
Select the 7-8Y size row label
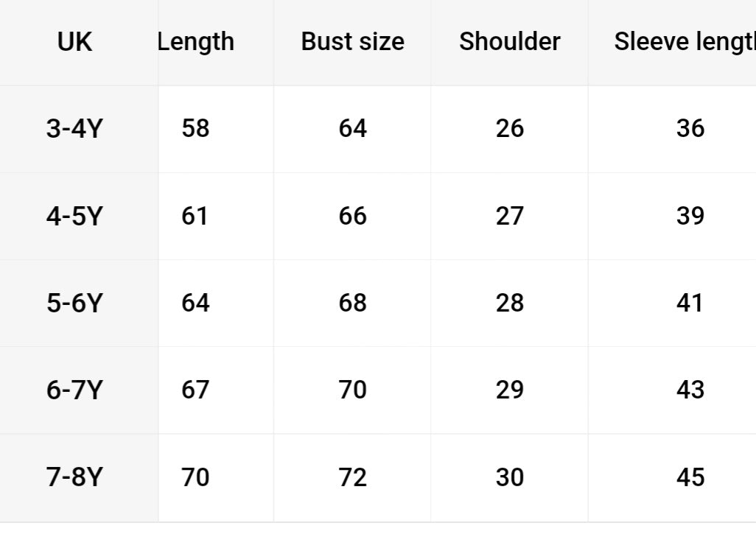pos(74,477)
